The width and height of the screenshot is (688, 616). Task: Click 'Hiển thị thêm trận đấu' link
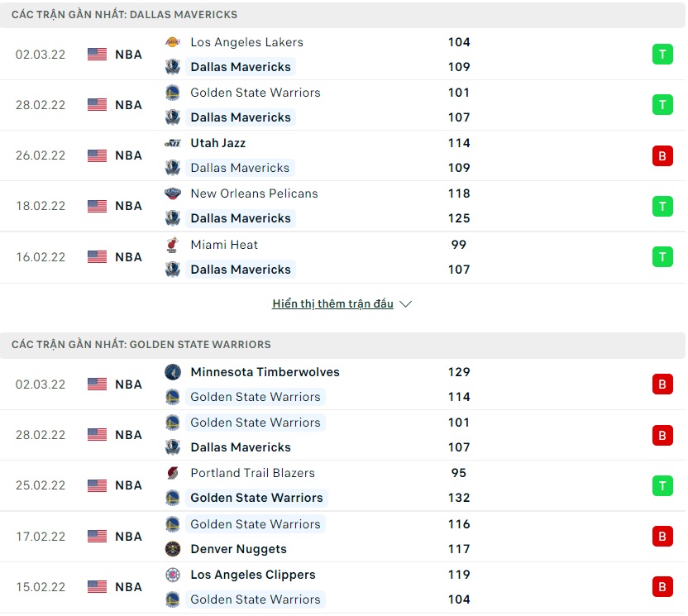[332, 304]
